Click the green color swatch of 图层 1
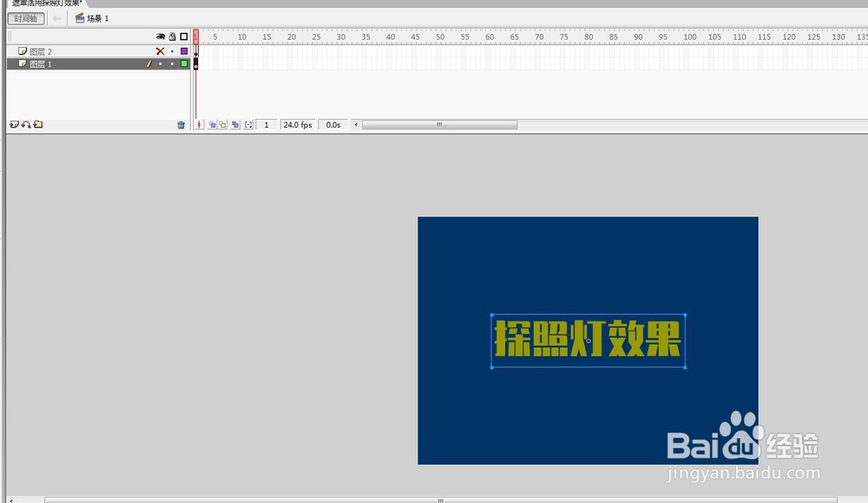 [182, 63]
